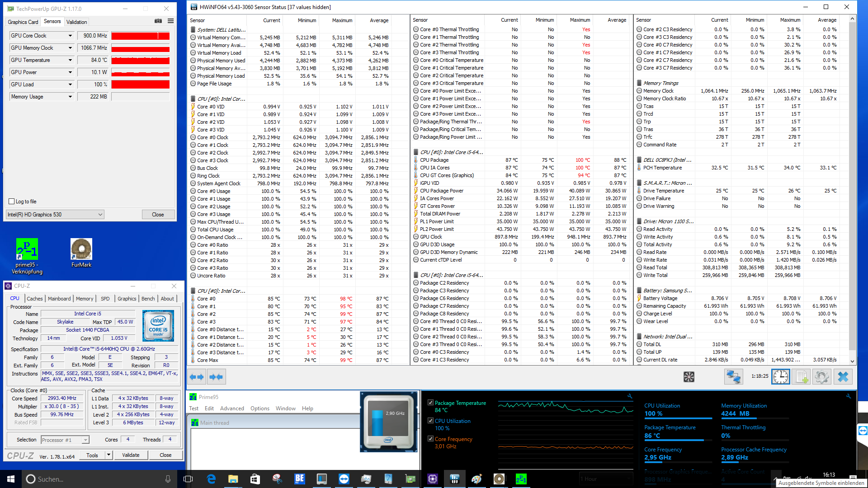Open HWiNFO sensor settings gear icon
The image size is (868, 488).
coord(822,377)
